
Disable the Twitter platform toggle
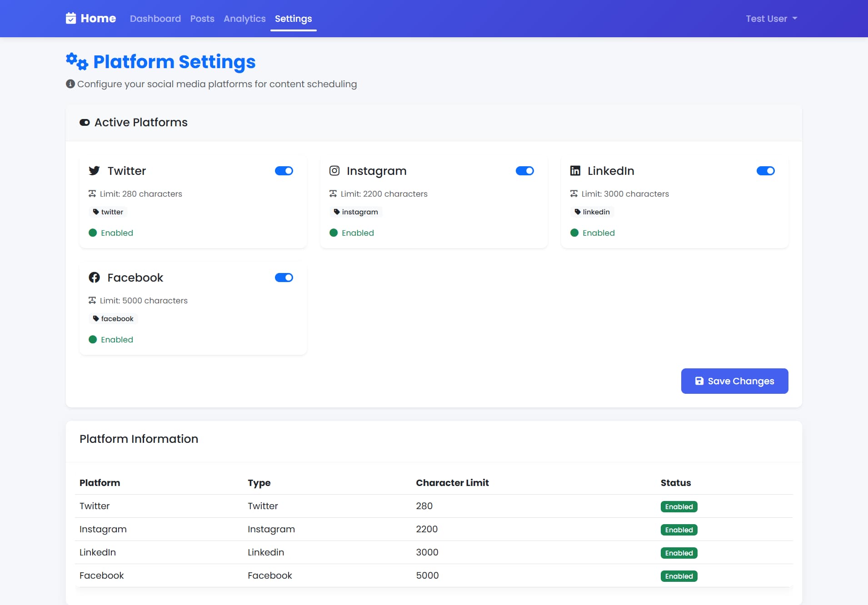(x=284, y=171)
